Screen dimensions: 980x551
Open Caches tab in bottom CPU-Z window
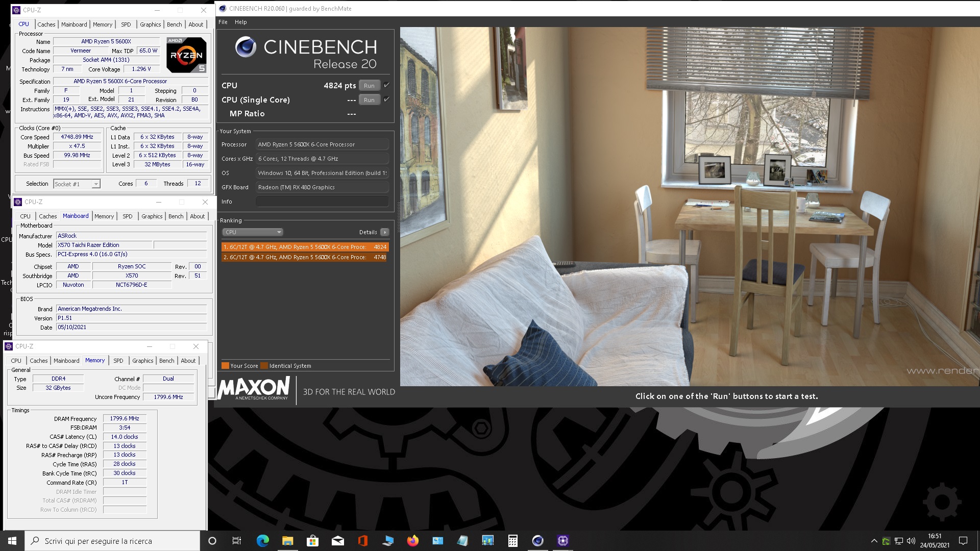coord(38,361)
